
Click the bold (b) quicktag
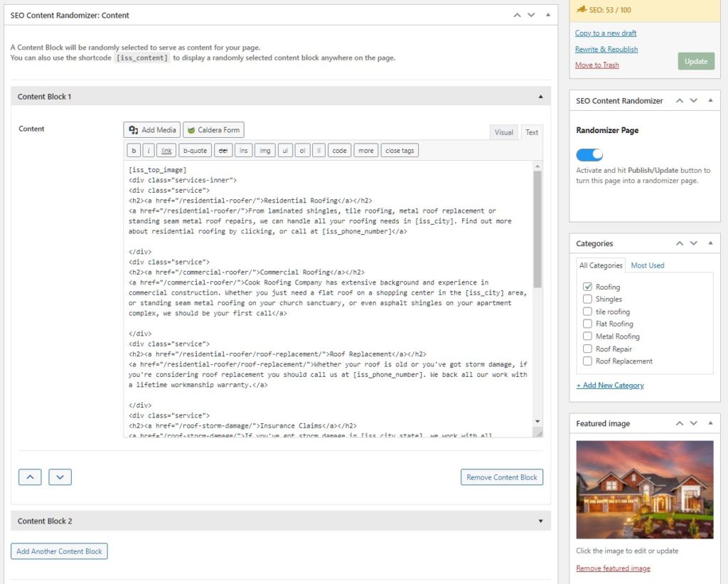point(133,150)
